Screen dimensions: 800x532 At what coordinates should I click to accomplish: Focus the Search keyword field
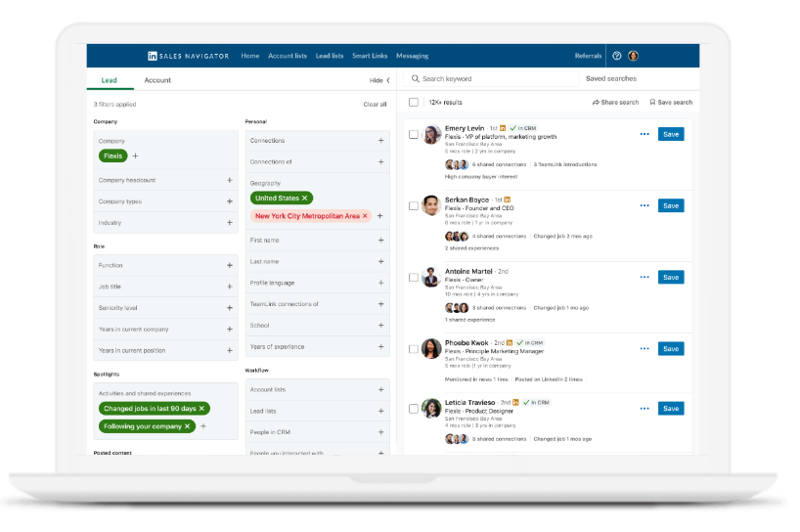(492, 78)
